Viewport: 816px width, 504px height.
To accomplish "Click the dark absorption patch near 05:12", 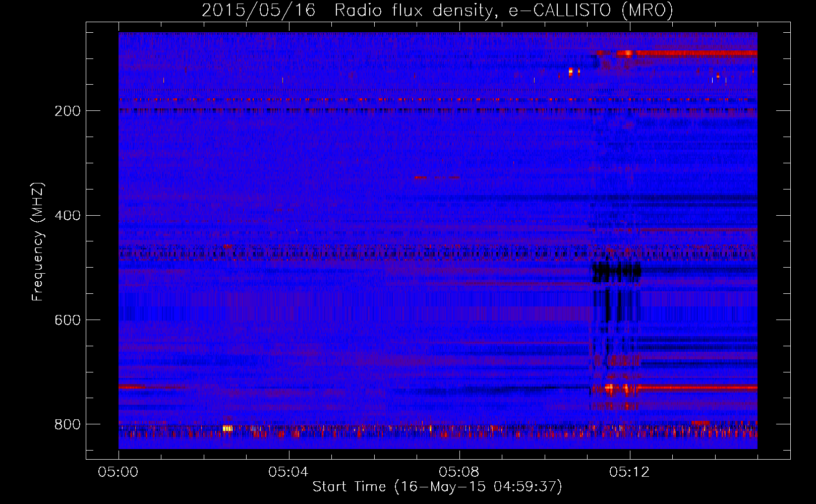I will click(616, 272).
